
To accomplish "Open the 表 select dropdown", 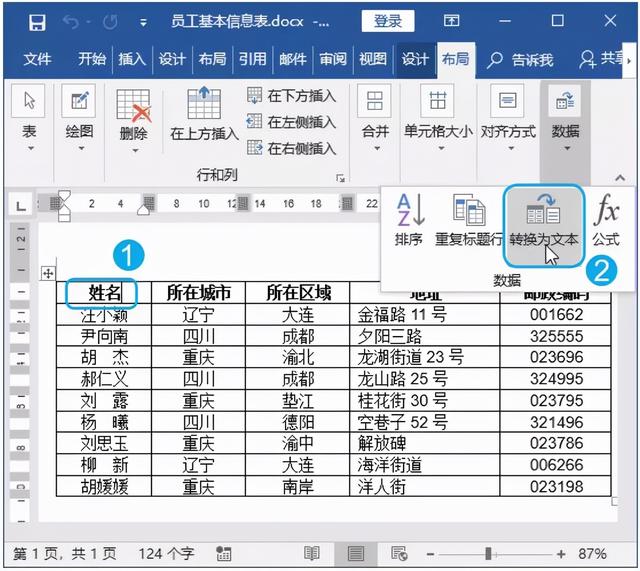I will 29,118.
